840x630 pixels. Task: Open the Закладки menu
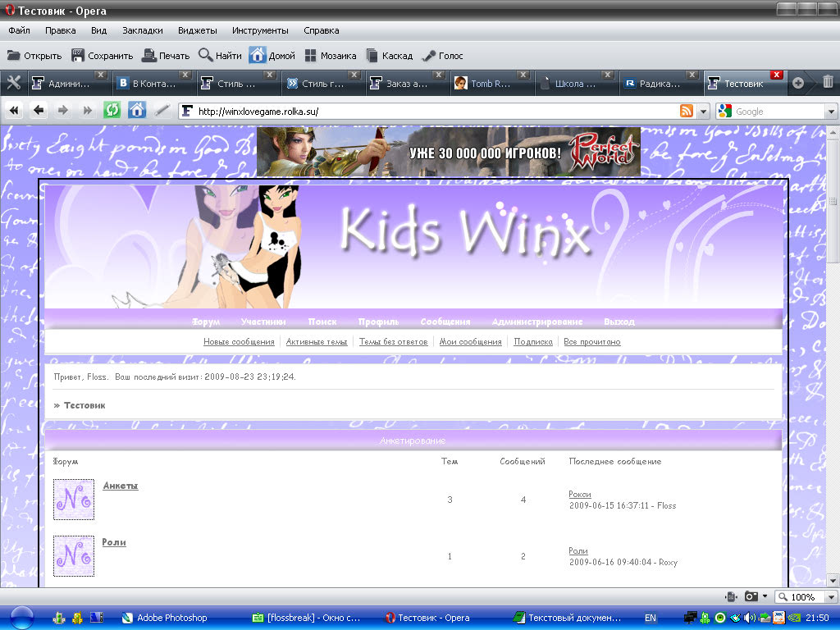click(x=143, y=30)
